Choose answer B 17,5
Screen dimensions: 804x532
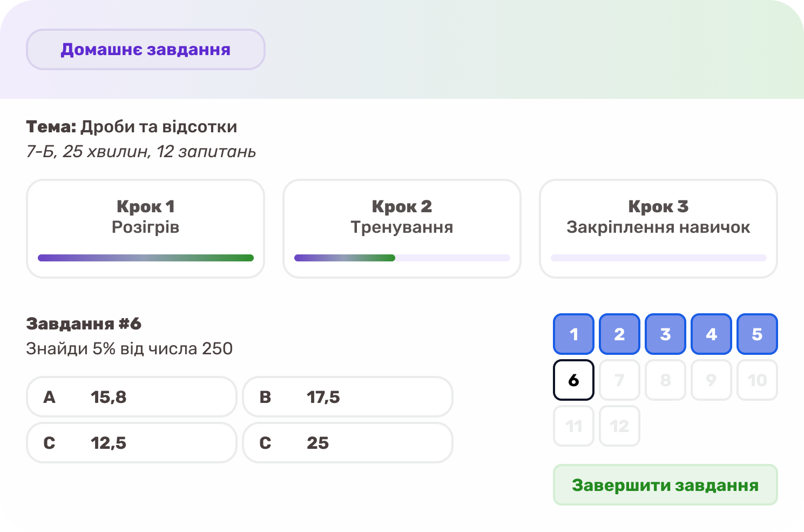point(347,397)
